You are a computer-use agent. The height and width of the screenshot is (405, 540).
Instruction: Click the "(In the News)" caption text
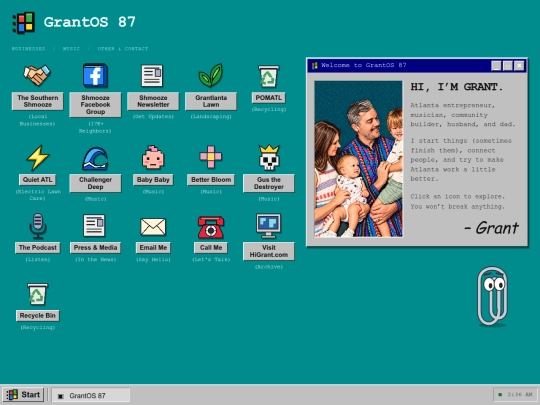(95, 259)
